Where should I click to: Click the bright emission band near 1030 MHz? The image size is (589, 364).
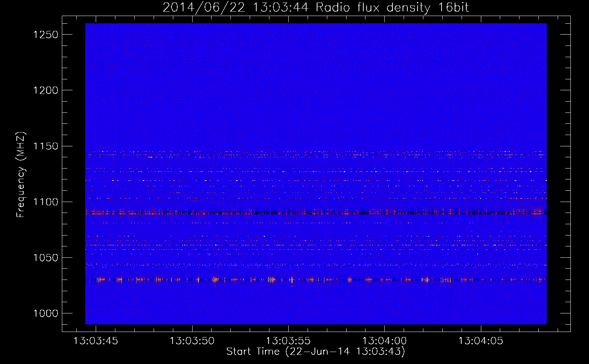(x=316, y=280)
